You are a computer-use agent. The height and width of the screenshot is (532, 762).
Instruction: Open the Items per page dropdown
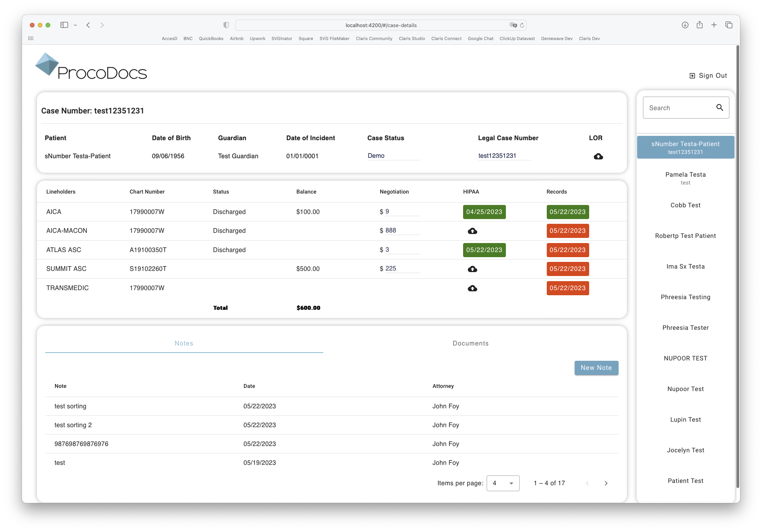503,483
